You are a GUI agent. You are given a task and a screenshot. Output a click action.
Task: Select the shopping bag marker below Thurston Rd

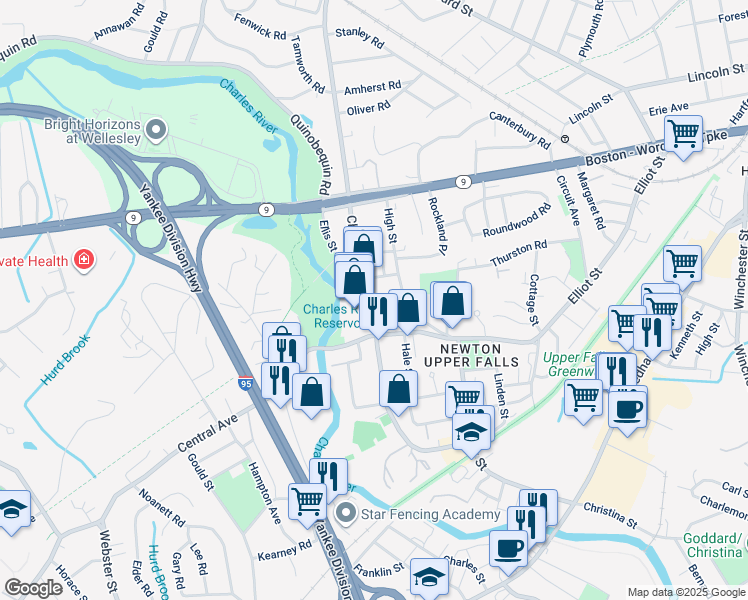452,302
